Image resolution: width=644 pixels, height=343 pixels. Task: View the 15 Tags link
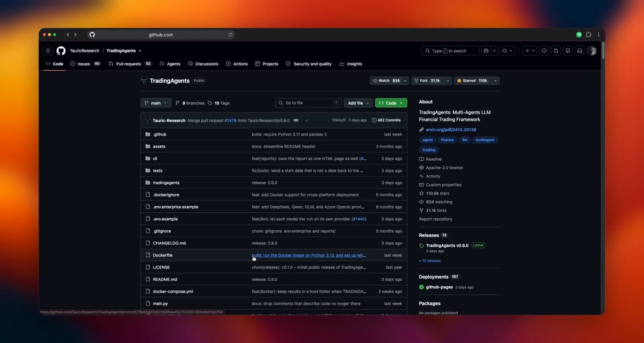pos(218,103)
